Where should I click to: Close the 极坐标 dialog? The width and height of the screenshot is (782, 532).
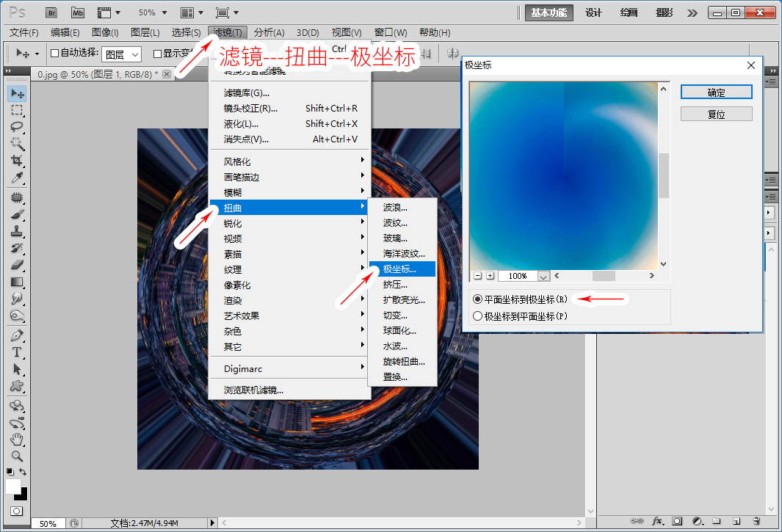click(751, 65)
